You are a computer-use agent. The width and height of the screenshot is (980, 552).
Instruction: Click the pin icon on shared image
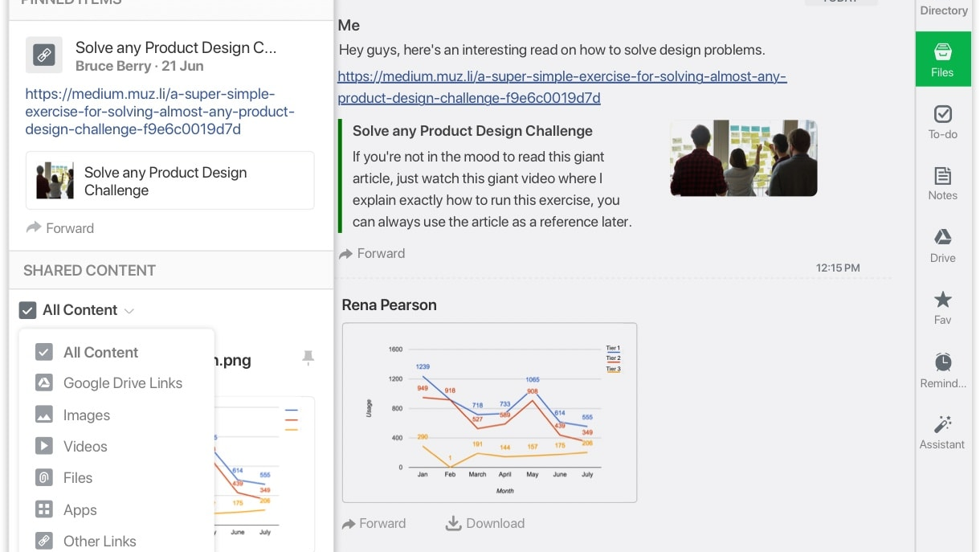(x=308, y=358)
